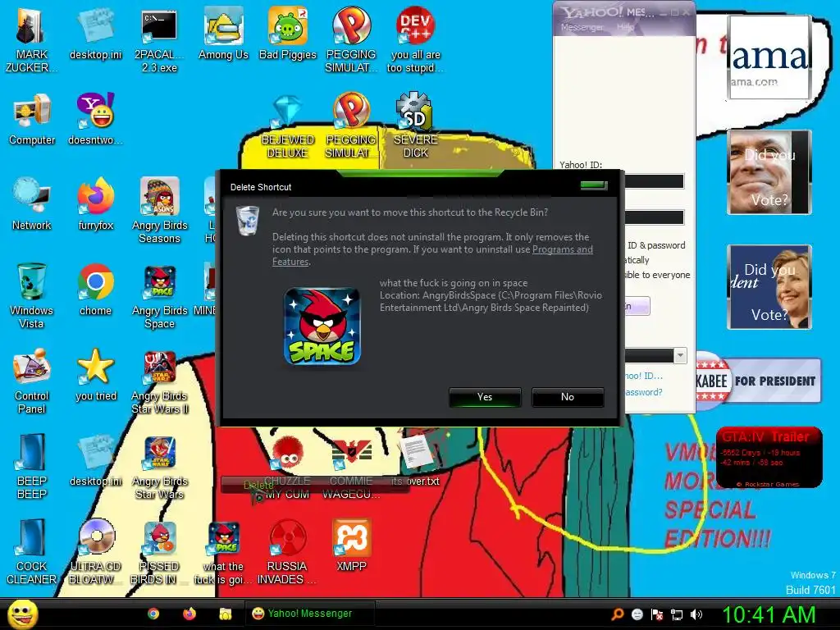Switch to Yahoo! Messenger taskbar button

309,614
